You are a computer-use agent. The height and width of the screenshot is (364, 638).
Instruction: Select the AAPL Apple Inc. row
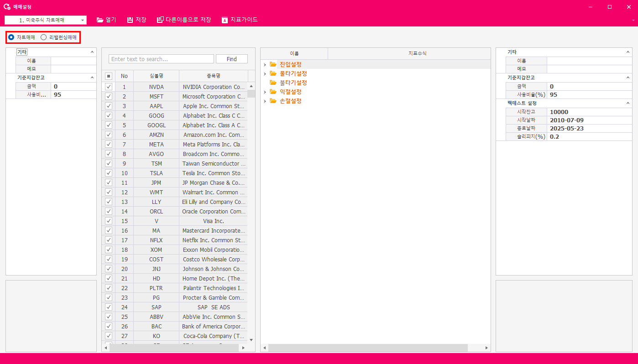pos(175,106)
